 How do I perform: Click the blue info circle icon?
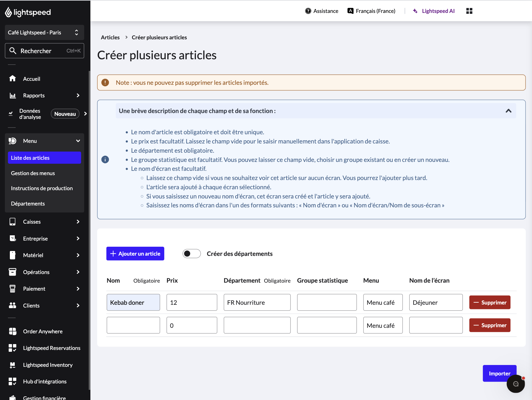click(105, 159)
